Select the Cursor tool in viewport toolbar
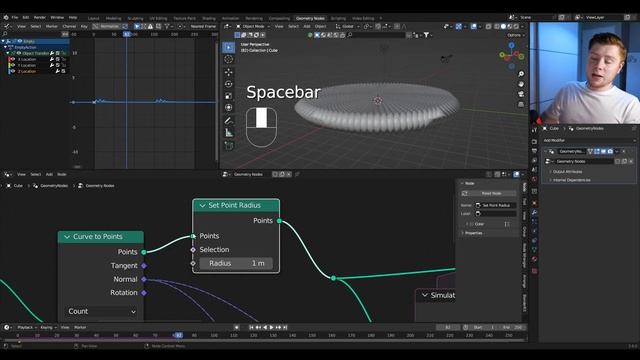 click(229, 60)
